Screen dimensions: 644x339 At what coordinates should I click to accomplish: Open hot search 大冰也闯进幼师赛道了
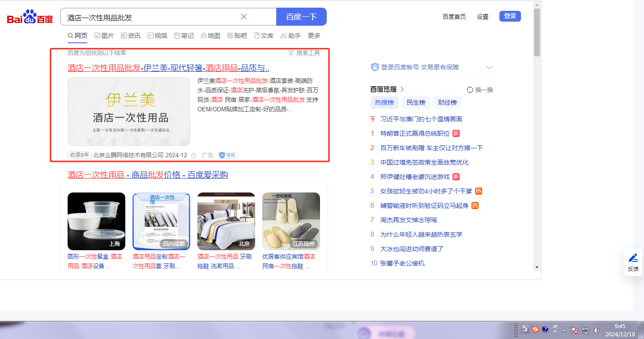point(412,249)
